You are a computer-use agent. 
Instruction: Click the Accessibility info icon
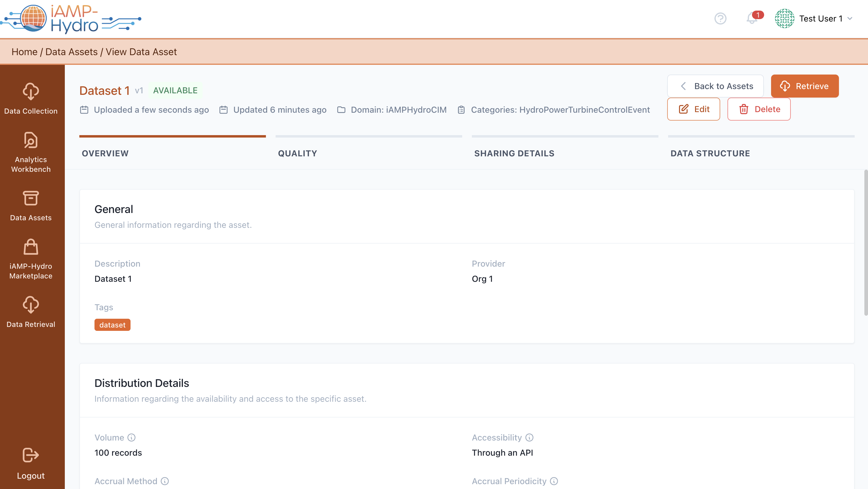click(x=529, y=437)
